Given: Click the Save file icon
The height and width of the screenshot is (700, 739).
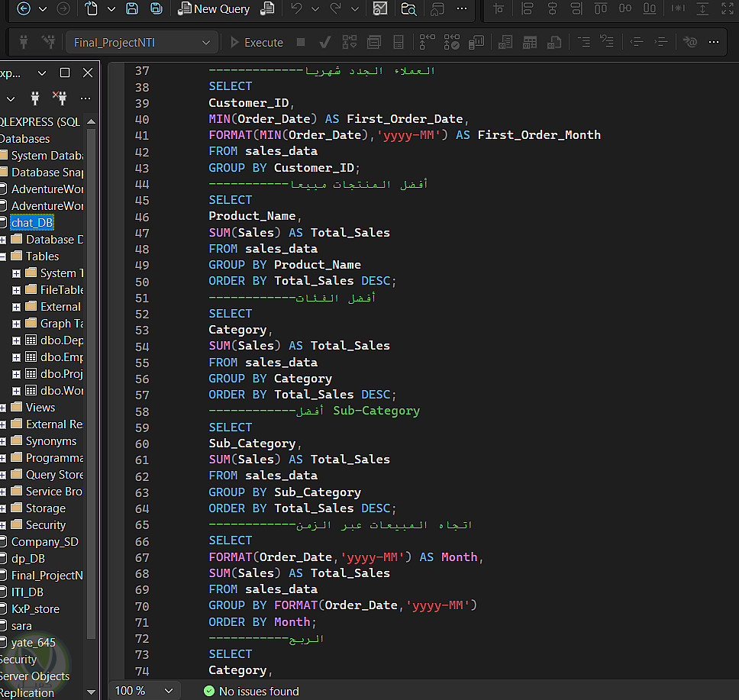Looking at the screenshot, I should click(x=132, y=9).
